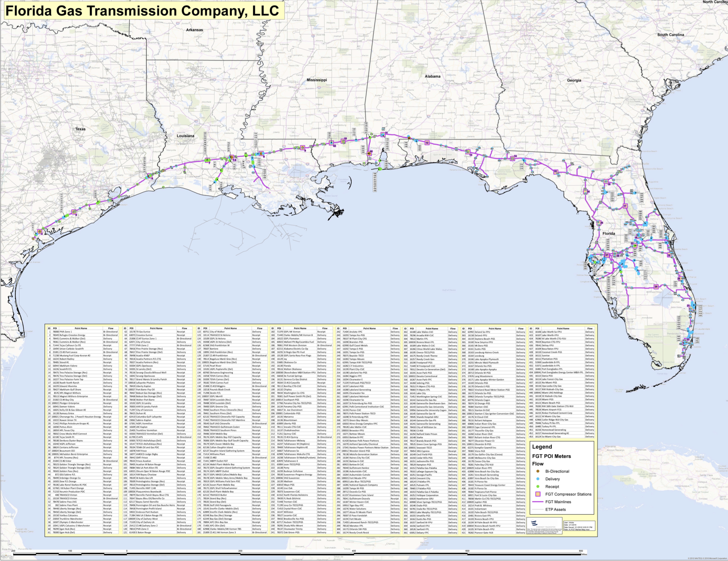Click the map title Florida Gas Transmission Company

pyautogui.click(x=143, y=11)
